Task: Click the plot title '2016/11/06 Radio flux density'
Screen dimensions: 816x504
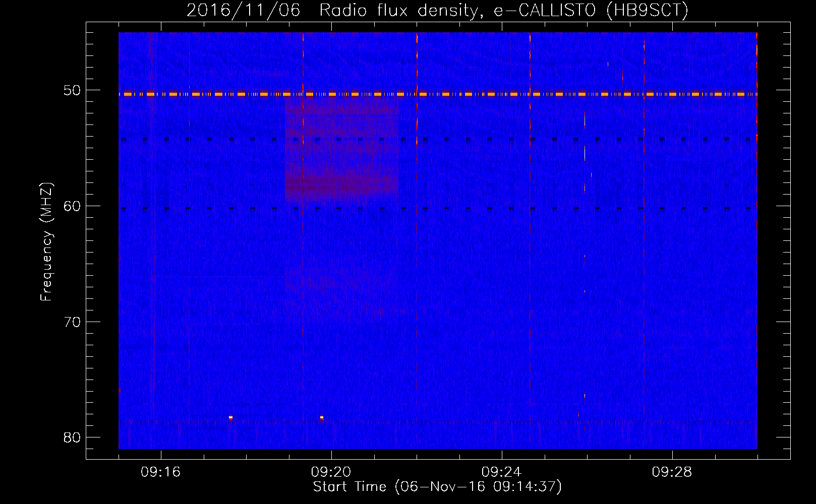Action: click(x=437, y=10)
